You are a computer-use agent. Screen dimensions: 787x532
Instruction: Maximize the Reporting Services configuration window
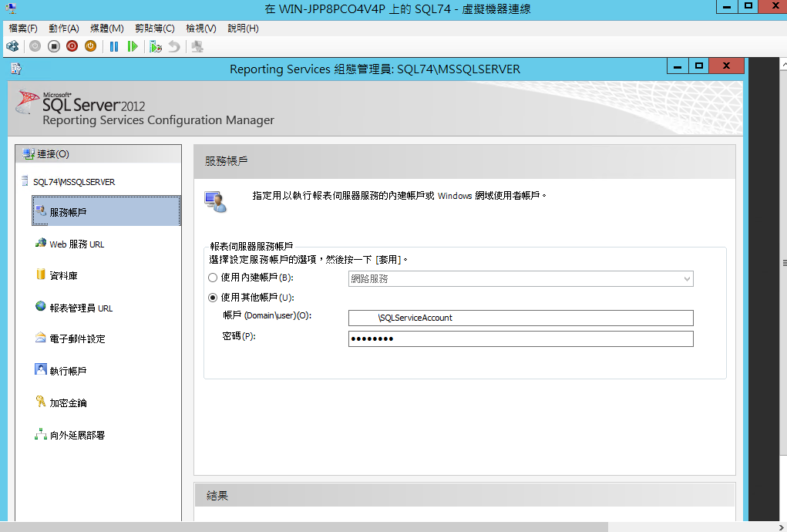coord(698,66)
